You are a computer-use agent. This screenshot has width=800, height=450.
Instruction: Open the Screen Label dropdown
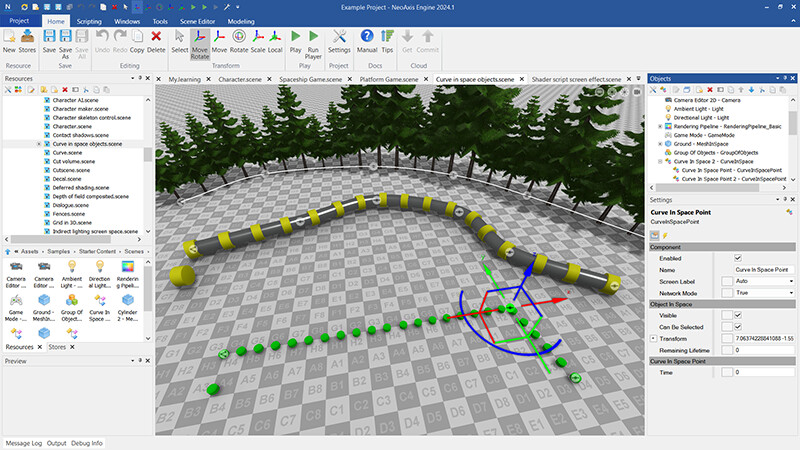(x=790, y=281)
